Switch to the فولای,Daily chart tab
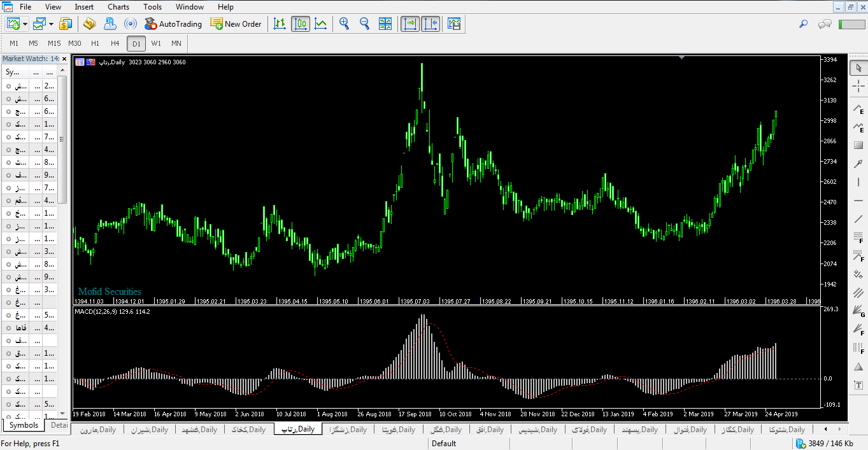Viewport: 868px width, 450px height. tap(589, 430)
